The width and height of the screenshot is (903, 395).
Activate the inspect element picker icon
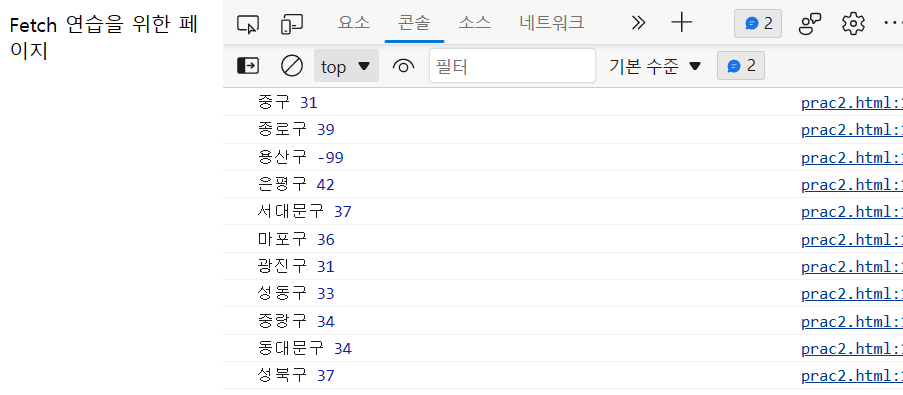point(248,24)
